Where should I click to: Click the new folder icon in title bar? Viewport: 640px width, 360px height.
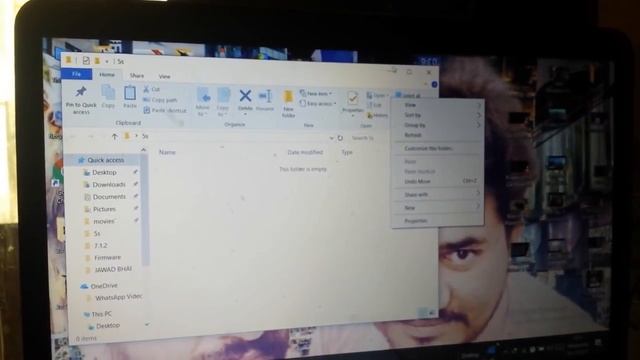point(97,61)
